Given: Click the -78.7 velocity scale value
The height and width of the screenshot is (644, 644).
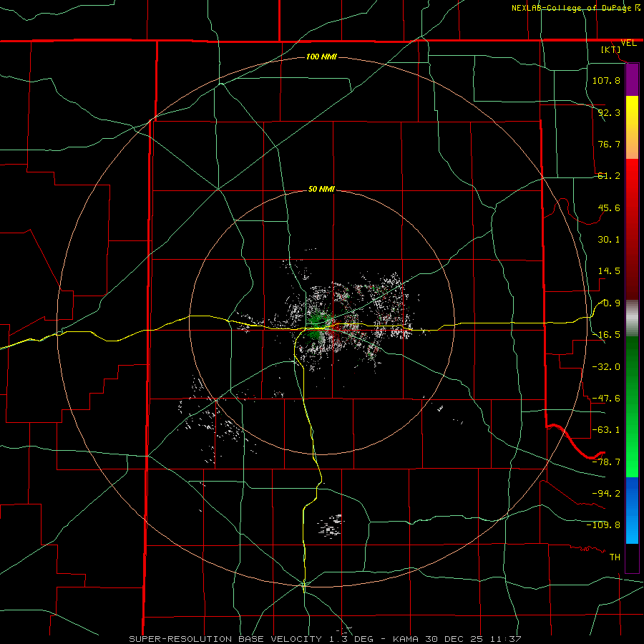Looking at the screenshot, I should (x=606, y=462).
